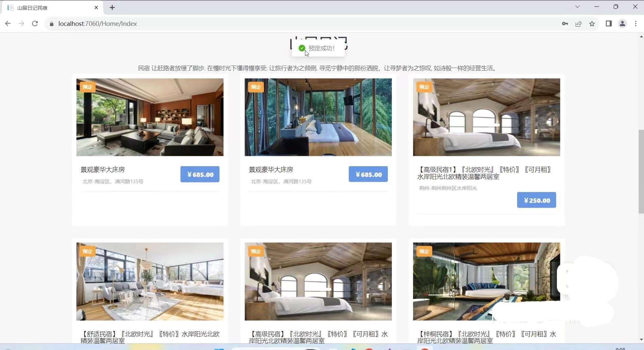Viewport: 644px width, 350px height.
Task: Open 舒适民宿 bright living room photo
Action: coord(150,281)
